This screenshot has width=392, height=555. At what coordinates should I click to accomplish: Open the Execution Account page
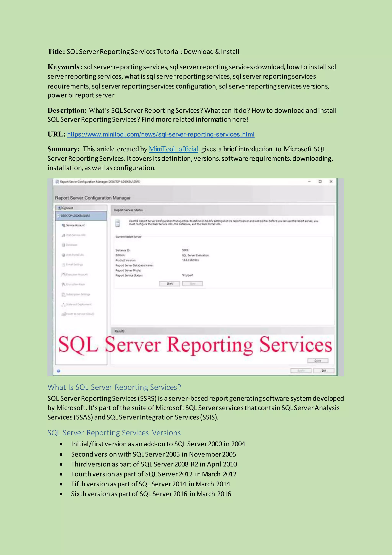(77, 275)
